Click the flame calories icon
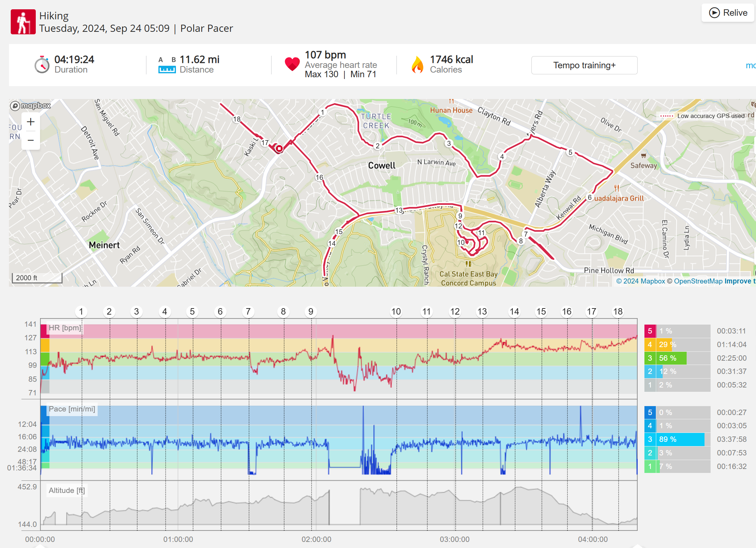 [417, 65]
